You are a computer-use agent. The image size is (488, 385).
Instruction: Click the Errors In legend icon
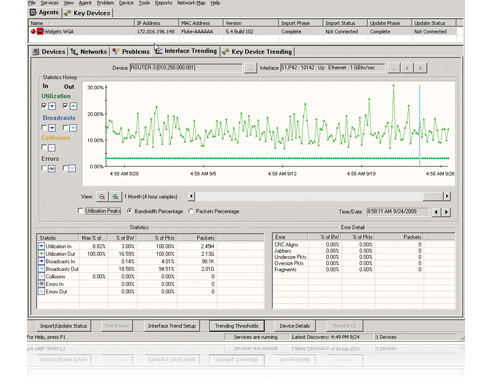click(x=52, y=169)
